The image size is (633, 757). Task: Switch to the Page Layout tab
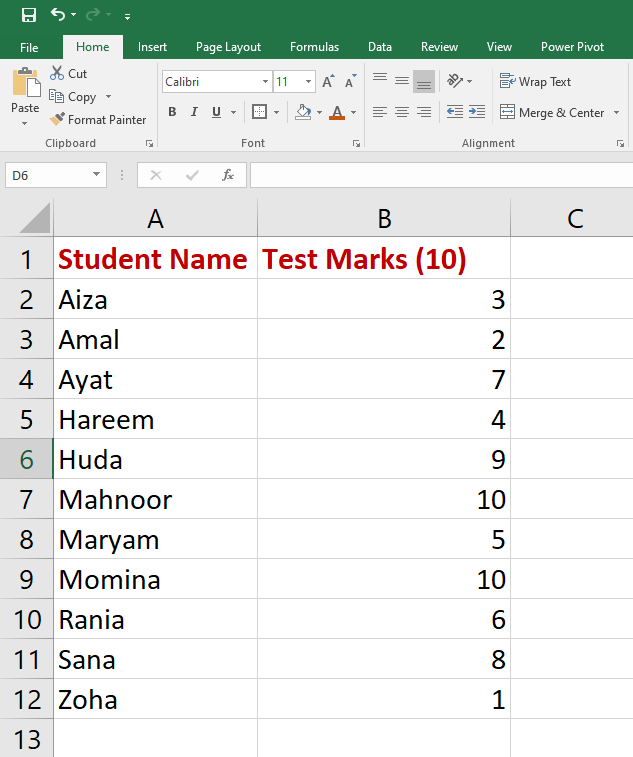click(228, 47)
